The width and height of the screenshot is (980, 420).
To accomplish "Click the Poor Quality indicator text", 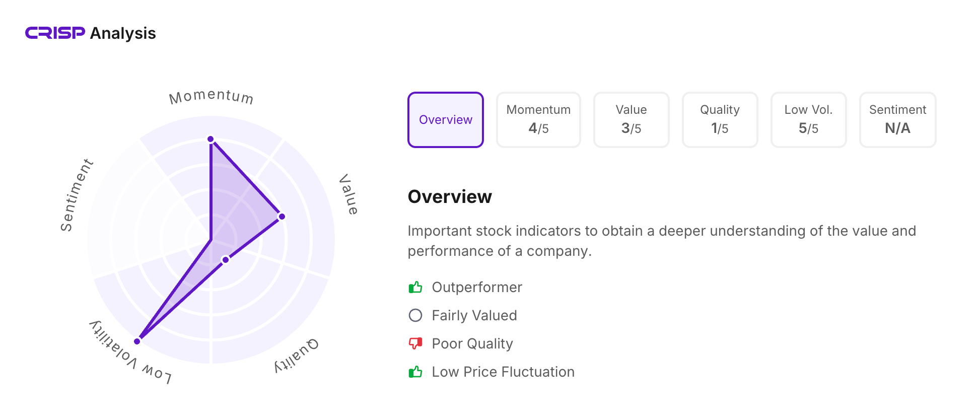I will [472, 344].
